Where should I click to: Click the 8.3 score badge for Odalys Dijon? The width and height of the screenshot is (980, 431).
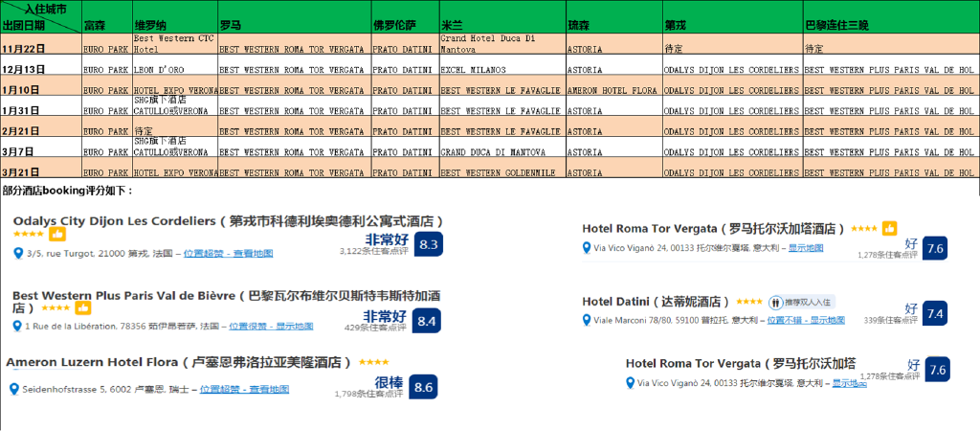(428, 244)
